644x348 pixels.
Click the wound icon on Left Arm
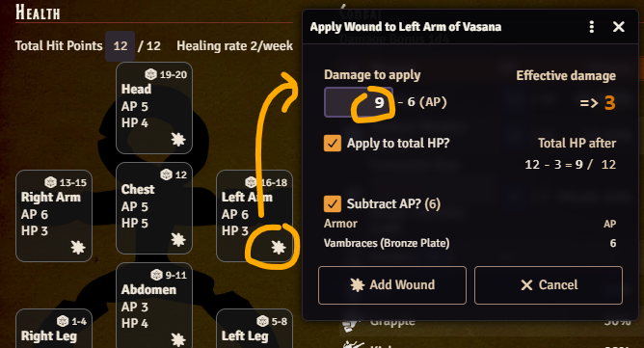pos(279,248)
